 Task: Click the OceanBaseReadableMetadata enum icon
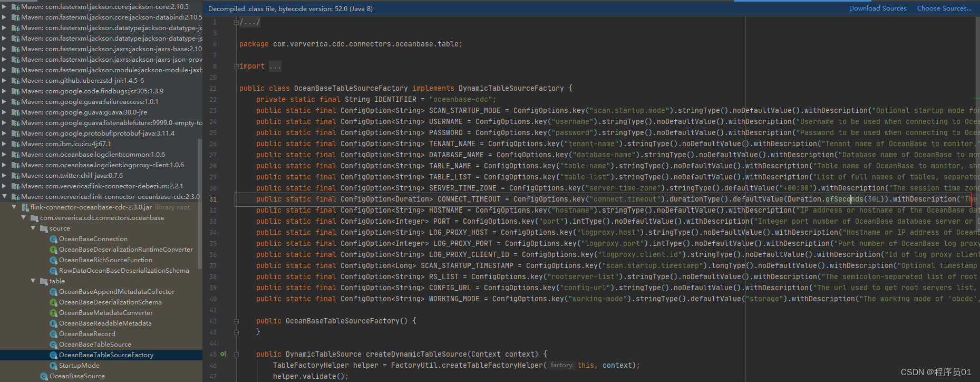(x=53, y=323)
